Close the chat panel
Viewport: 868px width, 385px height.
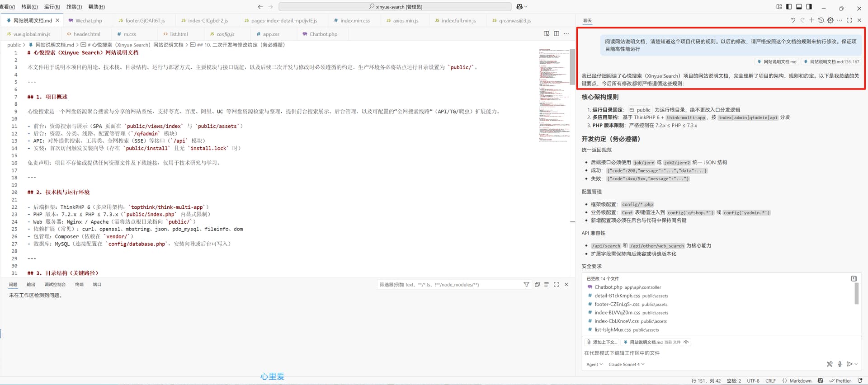(859, 20)
